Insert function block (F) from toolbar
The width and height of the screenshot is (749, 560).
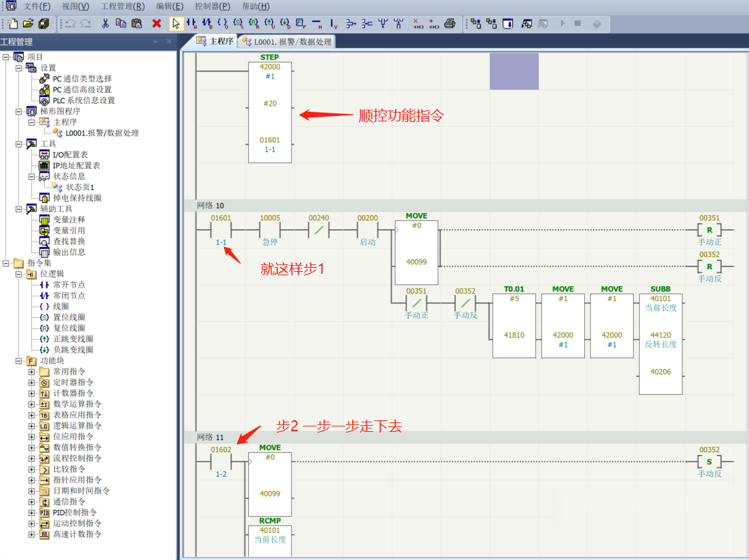(301, 24)
